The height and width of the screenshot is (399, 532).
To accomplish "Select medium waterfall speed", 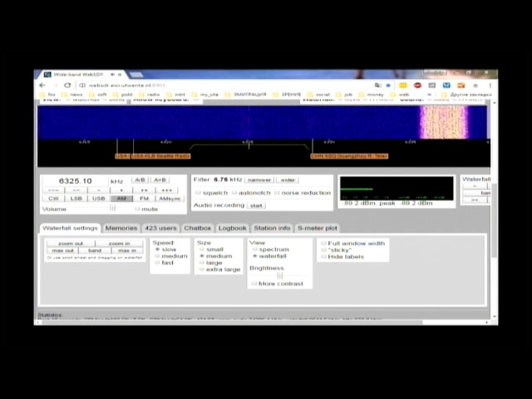I will 157,256.
